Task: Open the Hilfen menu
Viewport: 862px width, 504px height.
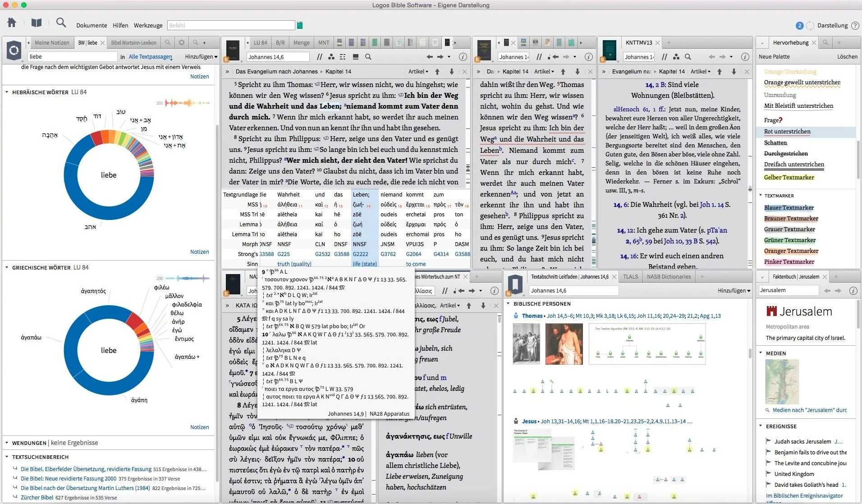Action: tap(120, 26)
